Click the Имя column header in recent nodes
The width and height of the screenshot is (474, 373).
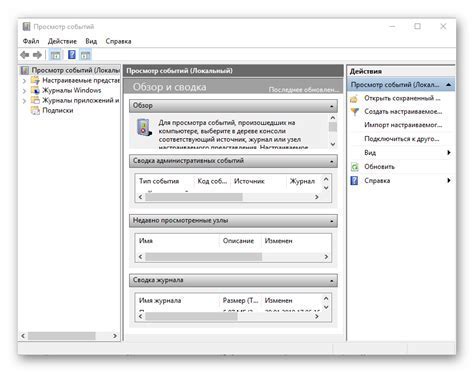pos(146,241)
